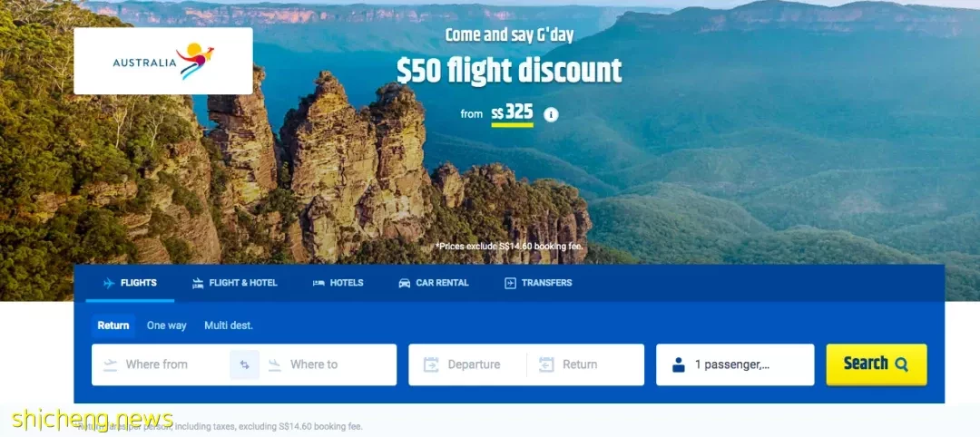Click the return calendar icon
Viewport: 980px width, 437px height.
coord(546,364)
